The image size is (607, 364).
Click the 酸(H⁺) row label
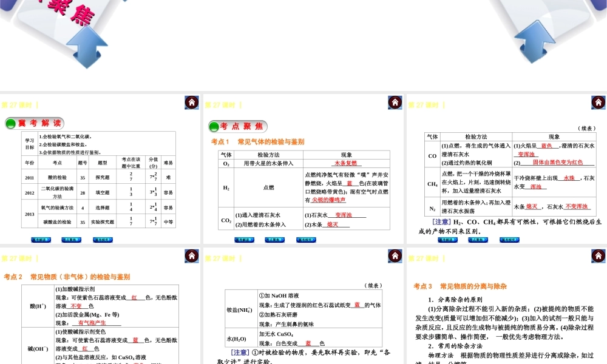pyautogui.click(x=38, y=306)
